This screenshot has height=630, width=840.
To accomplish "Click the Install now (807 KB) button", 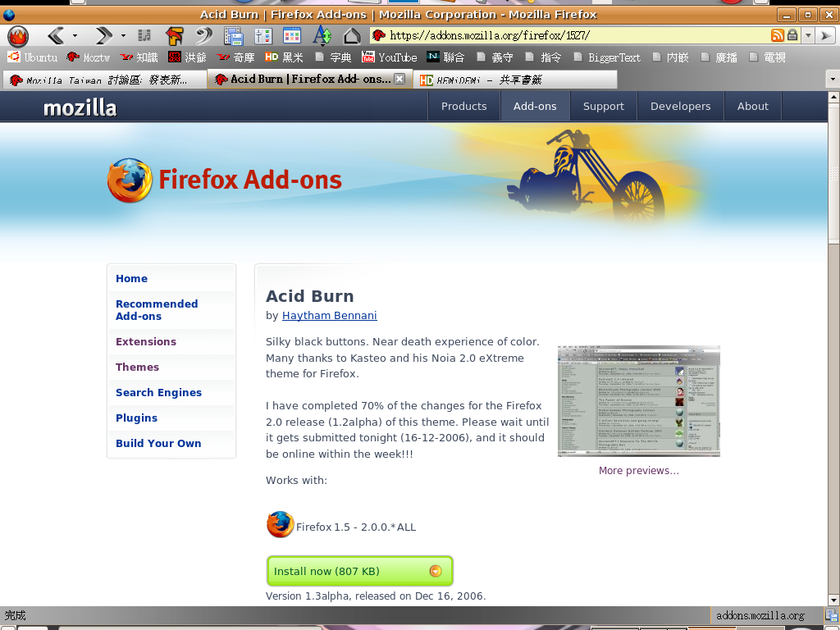I will pyautogui.click(x=359, y=571).
